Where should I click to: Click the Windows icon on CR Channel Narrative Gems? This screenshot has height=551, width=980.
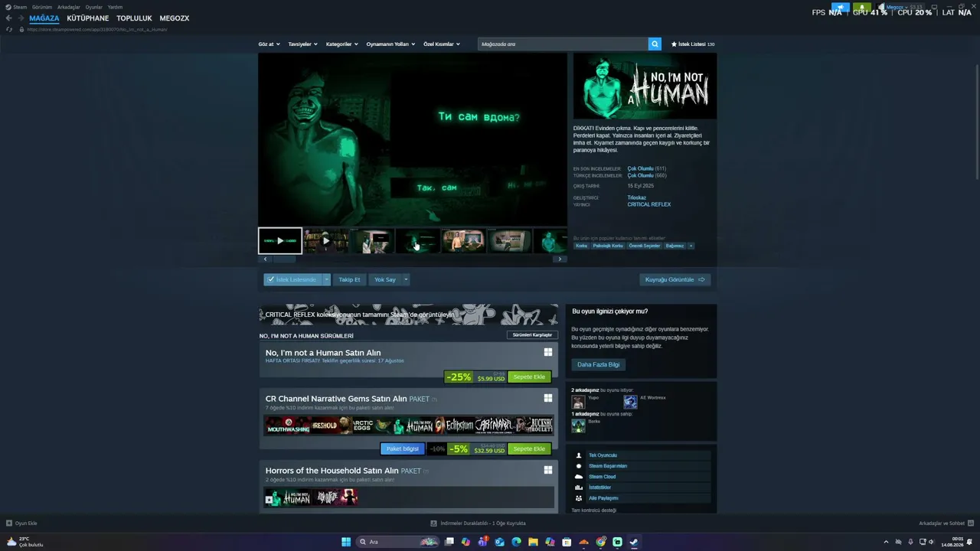click(548, 398)
